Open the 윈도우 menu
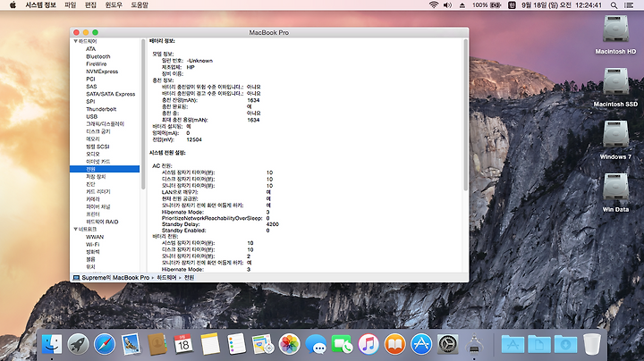644x361 pixels. tap(114, 5)
